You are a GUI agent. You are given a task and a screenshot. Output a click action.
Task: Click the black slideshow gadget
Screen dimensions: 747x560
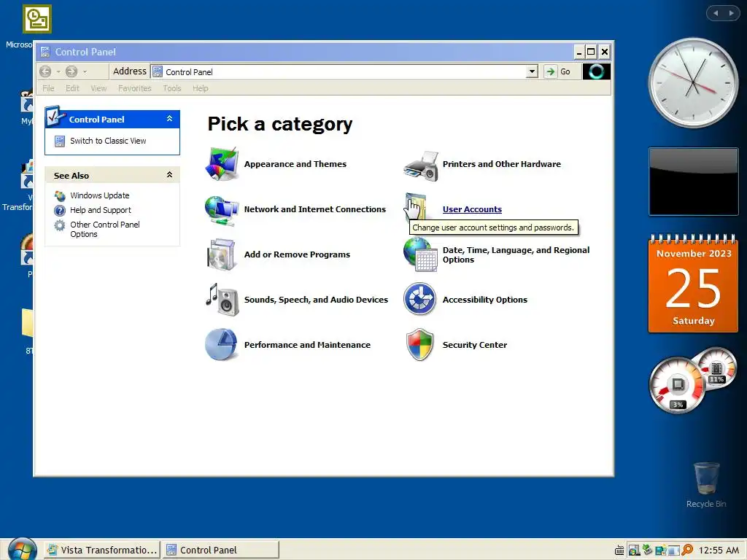[x=693, y=182]
